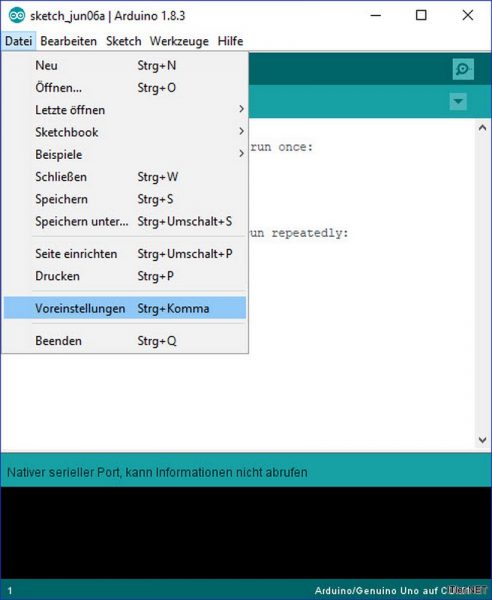Expand the Letzte öffnen submenu
Image resolution: width=492 pixels, height=600 pixels.
pyautogui.click(x=125, y=110)
